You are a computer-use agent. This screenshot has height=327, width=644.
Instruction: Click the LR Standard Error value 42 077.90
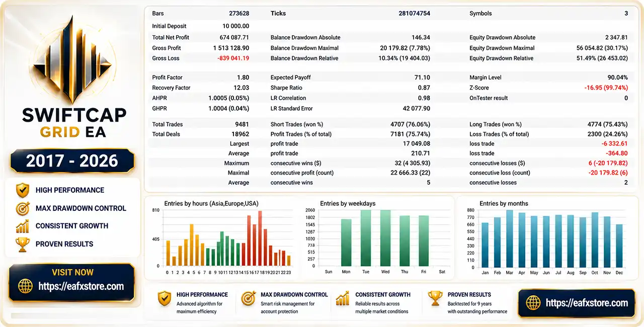click(417, 109)
